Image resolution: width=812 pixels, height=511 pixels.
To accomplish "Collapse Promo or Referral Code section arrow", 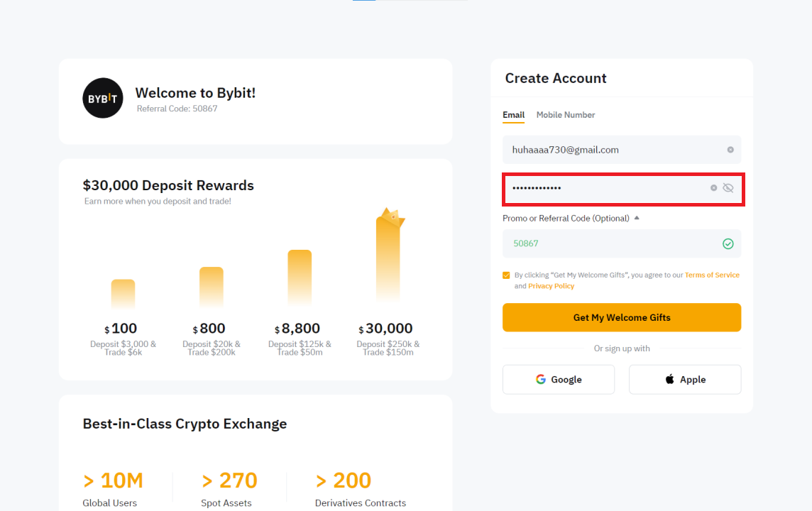I will 637,218.
